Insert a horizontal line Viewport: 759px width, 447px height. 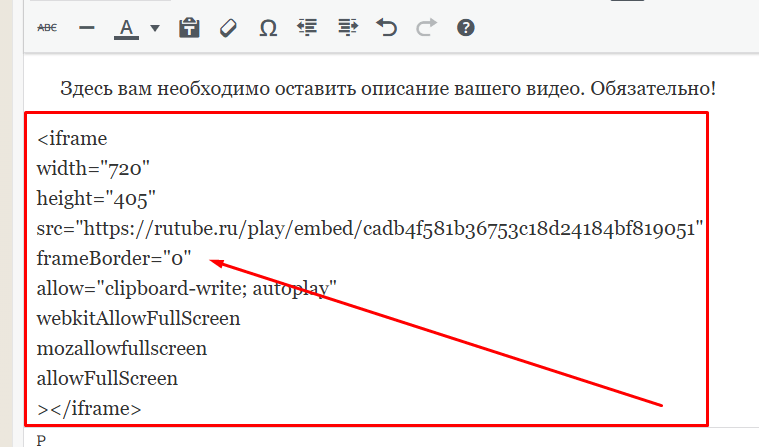(x=87, y=28)
